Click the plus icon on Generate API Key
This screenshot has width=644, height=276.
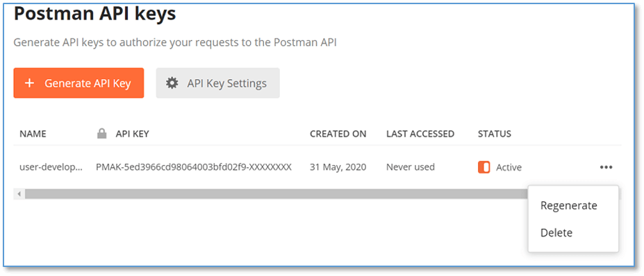tap(29, 83)
